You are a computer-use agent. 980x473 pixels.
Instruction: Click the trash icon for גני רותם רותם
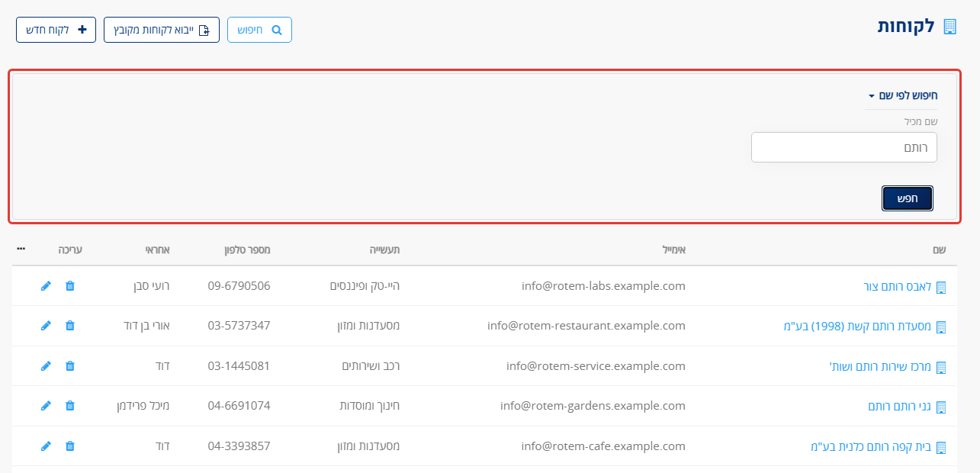70,406
